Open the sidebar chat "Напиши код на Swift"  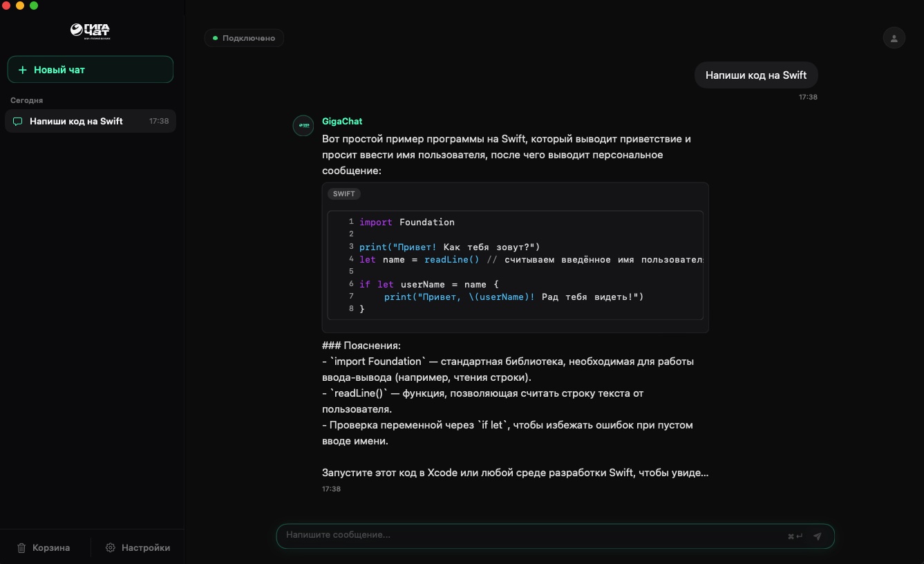click(91, 121)
